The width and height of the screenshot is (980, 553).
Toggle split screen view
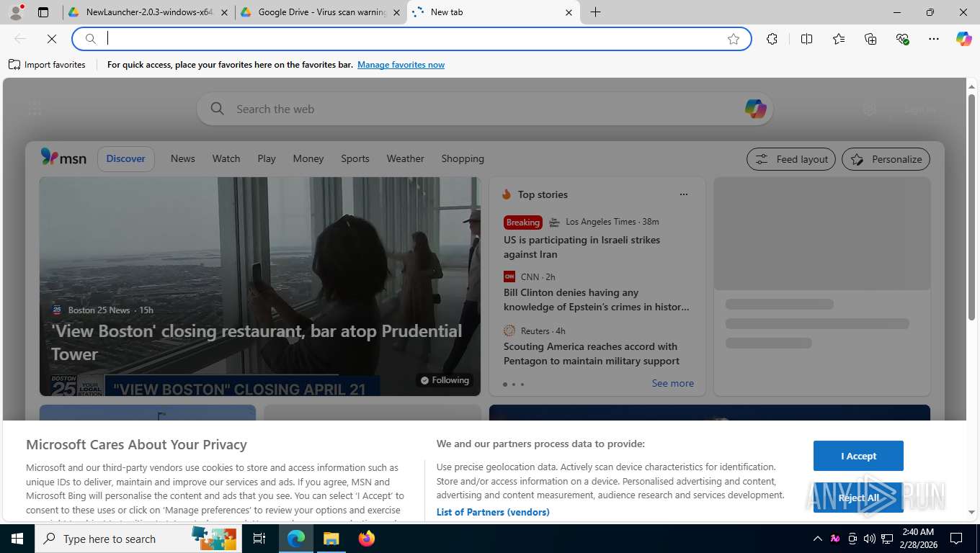[806, 39]
